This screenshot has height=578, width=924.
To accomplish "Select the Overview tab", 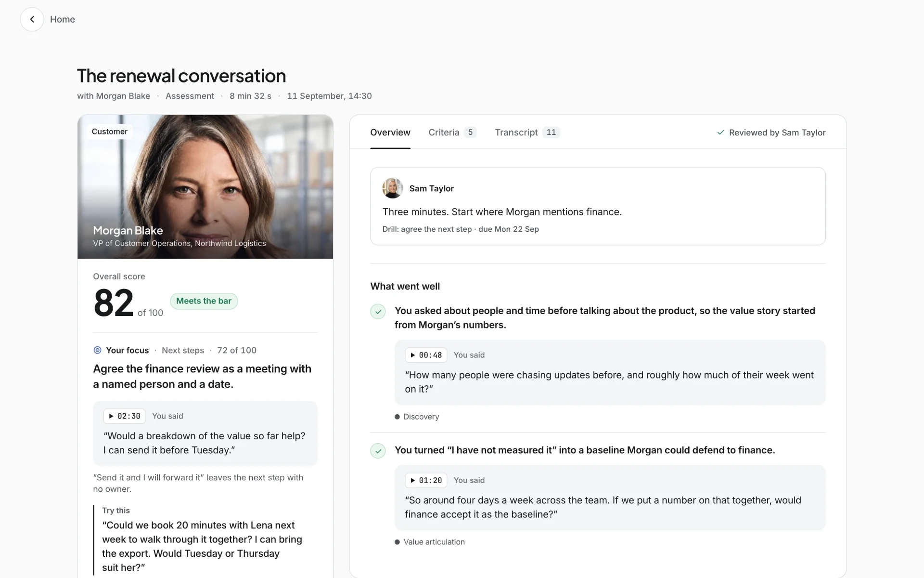I will click(390, 132).
